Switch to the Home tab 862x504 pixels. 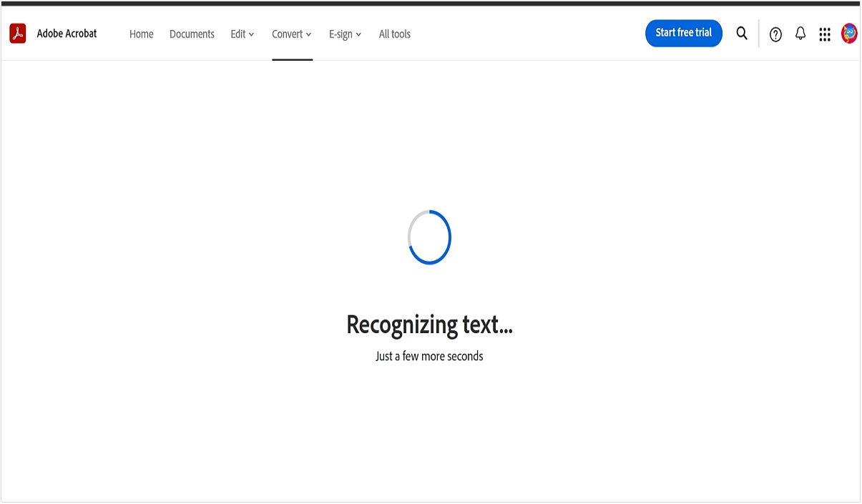pyautogui.click(x=141, y=34)
